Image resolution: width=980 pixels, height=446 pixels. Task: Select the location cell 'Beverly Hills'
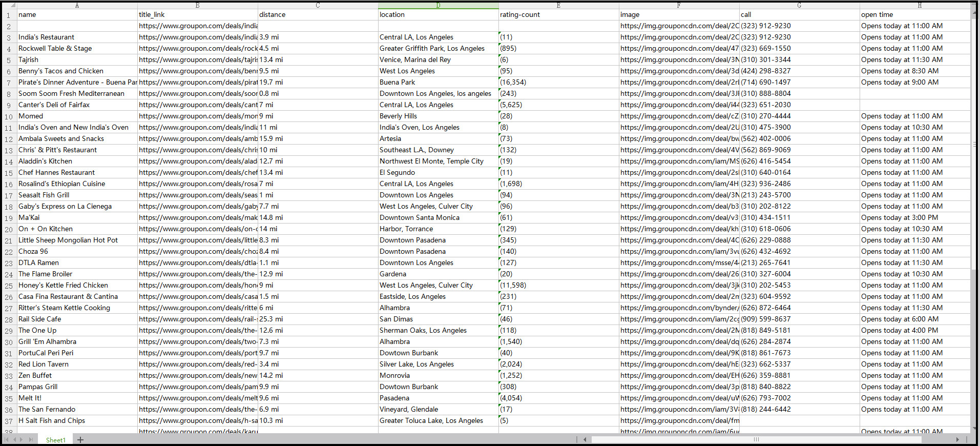tap(438, 116)
